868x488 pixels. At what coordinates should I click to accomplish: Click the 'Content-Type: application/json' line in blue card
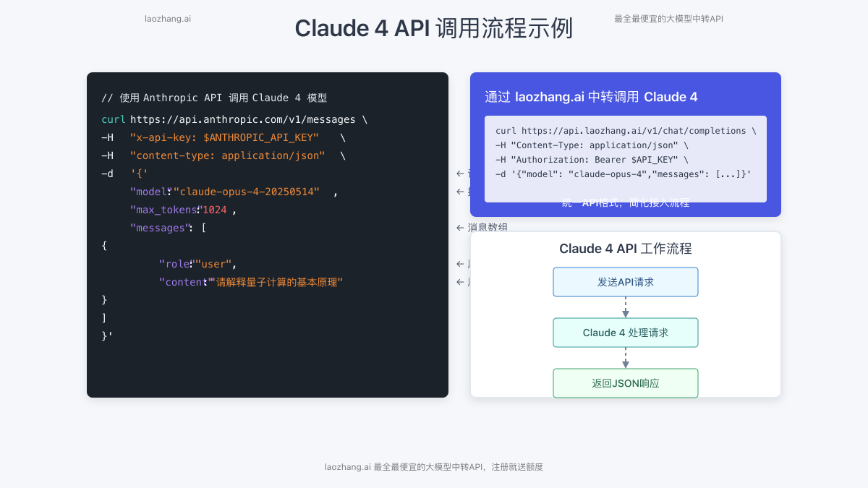click(x=592, y=145)
